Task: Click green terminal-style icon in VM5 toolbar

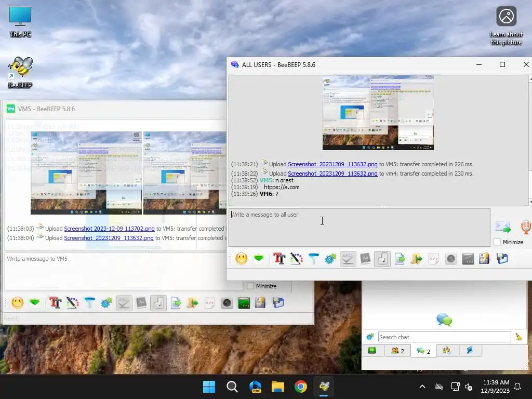Action: click(x=244, y=303)
